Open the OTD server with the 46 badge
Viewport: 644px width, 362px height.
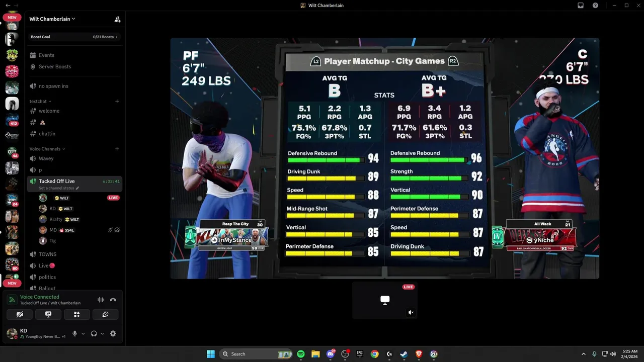pos(12,152)
